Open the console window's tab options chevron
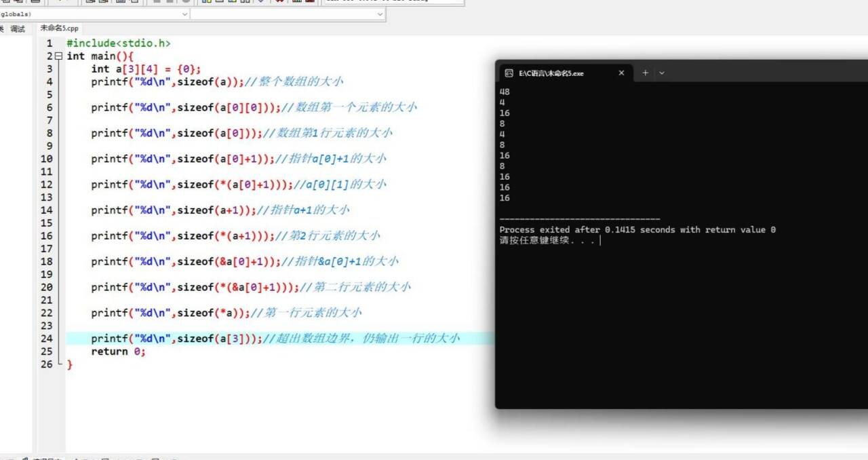Image resolution: width=868 pixels, height=460 pixels. click(x=662, y=73)
